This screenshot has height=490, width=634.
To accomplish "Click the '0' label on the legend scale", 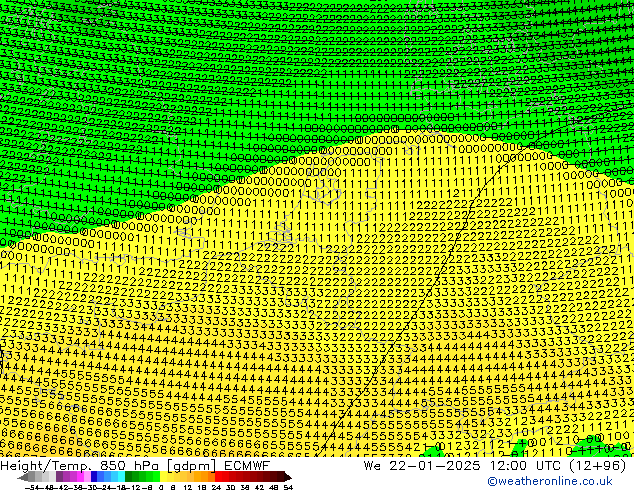I will [x=161, y=488].
